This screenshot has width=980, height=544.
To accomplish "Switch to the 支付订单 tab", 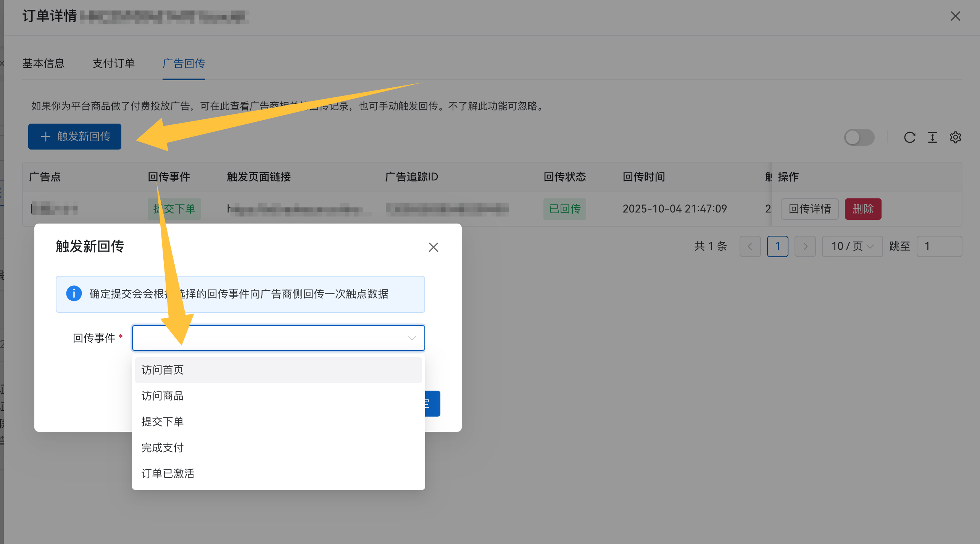I will (x=113, y=63).
